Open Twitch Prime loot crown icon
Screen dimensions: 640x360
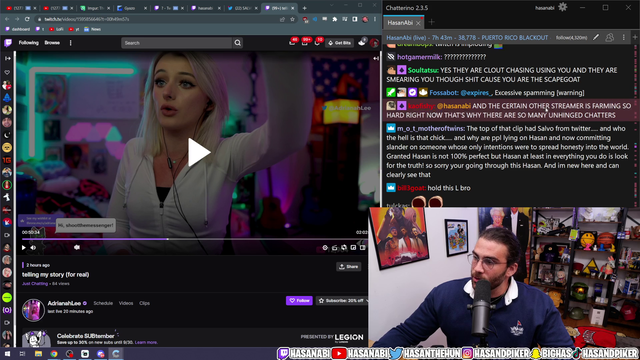click(292, 42)
